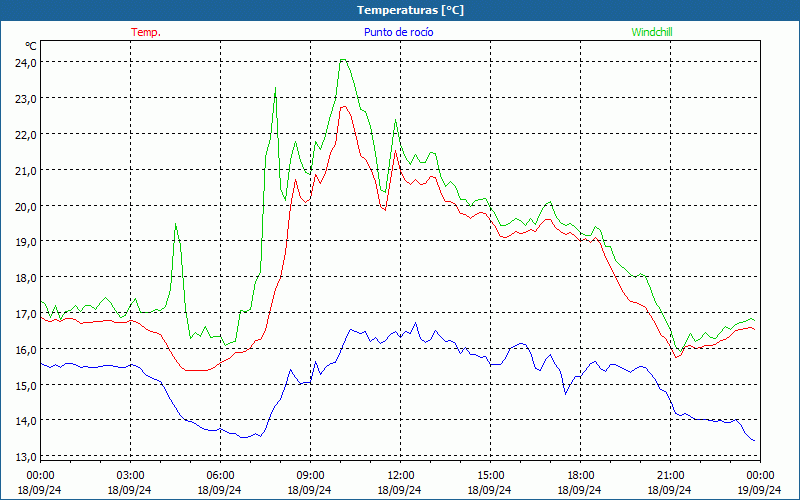Screen dimensions: 800x500
Task: Click the 14,0 y-axis value
Action: click(x=26, y=421)
